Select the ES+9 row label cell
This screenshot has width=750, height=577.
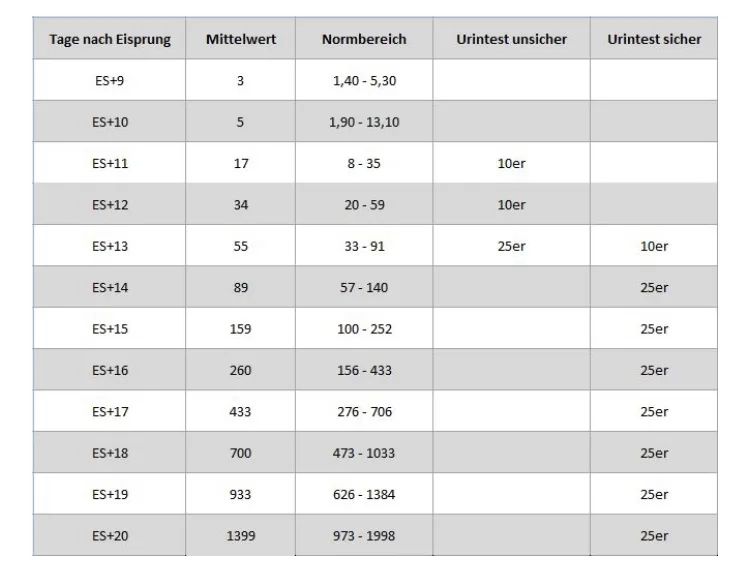[x=110, y=80]
